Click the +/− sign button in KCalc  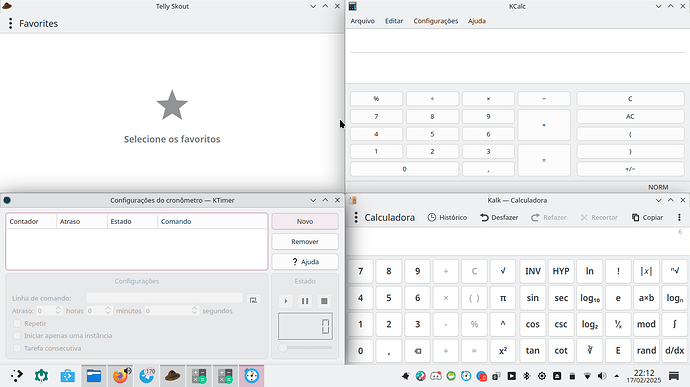click(x=630, y=169)
